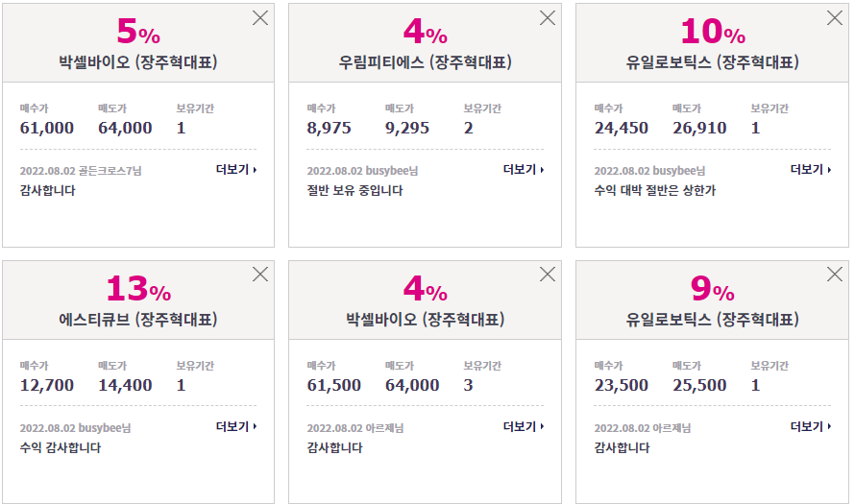Click the 9% return figure
Screen dimensions: 855x504
[x=713, y=288]
